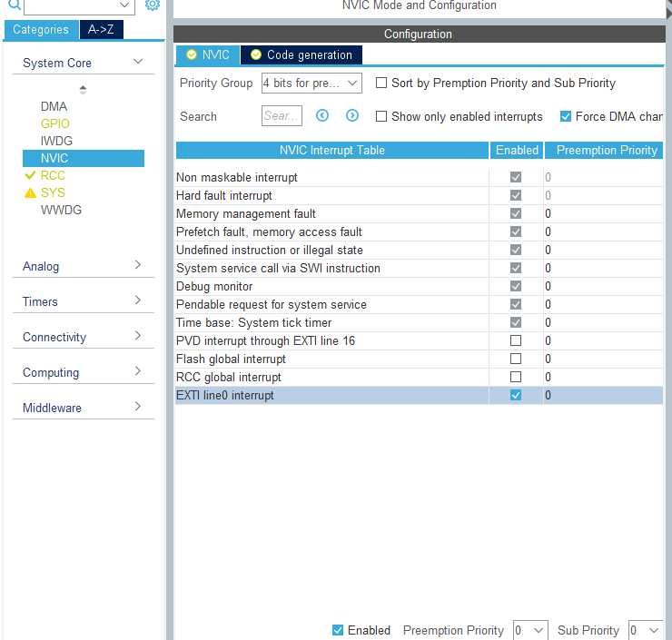
Task: Click the search magnifier icon
Action: pos(15,5)
